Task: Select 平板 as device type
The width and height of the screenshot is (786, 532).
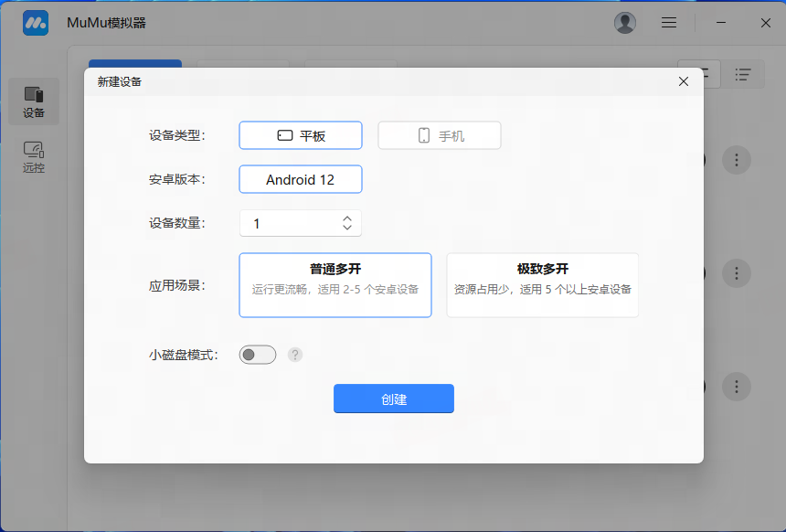Action: point(301,135)
